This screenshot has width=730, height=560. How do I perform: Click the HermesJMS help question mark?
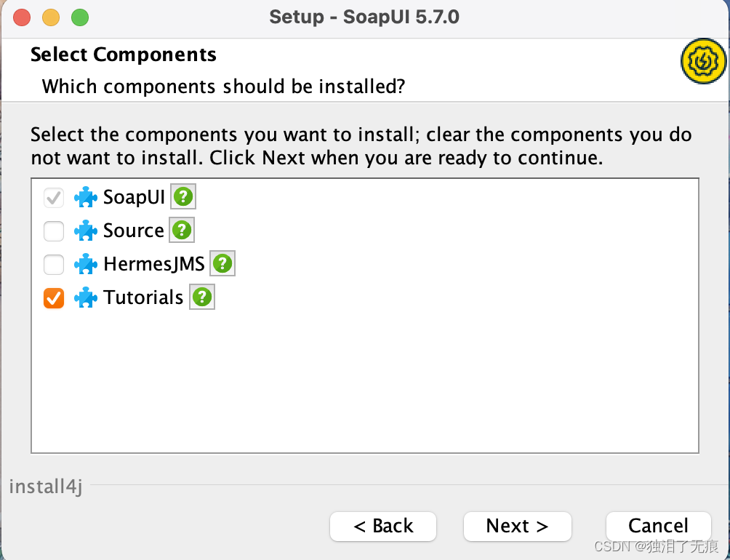click(222, 264)
